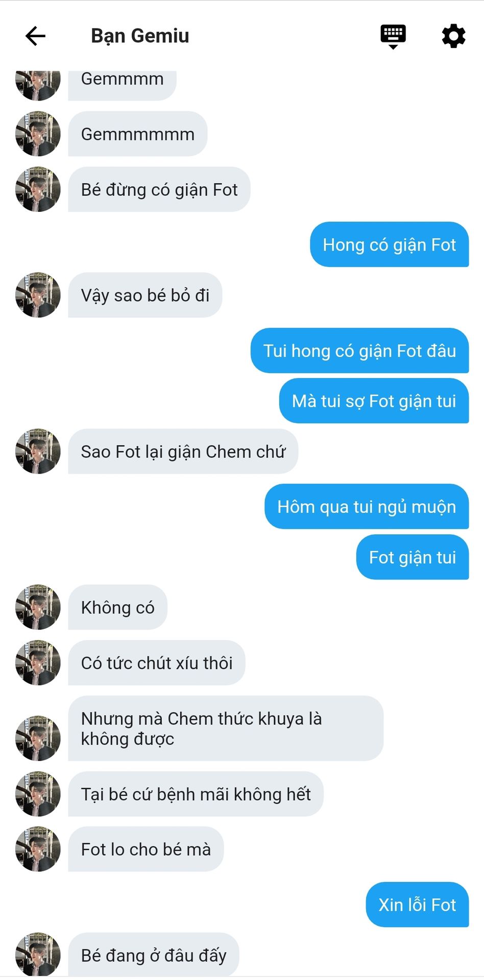The image size is (484, 980).
Task: Select the 'Hong có giận Fot' blue bubble
Action: [x=390, y=244]
